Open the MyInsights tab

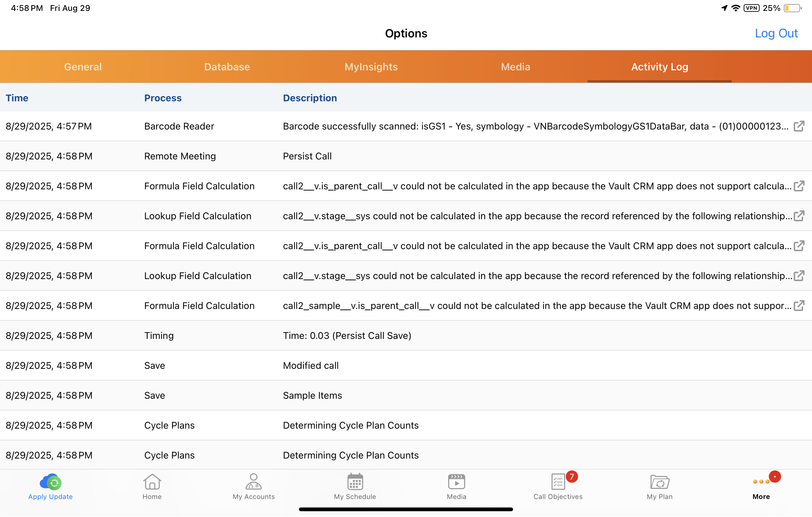[x=371, y=67]
